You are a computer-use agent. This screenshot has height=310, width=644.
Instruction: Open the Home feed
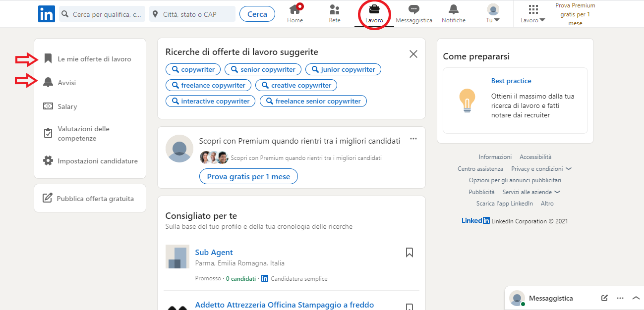click(x=295, y=13)
